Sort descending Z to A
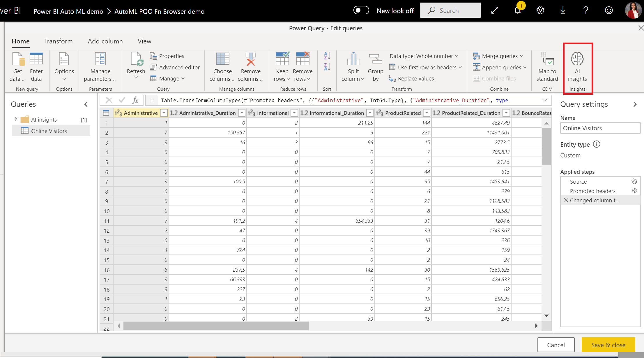 coord(327,67)
